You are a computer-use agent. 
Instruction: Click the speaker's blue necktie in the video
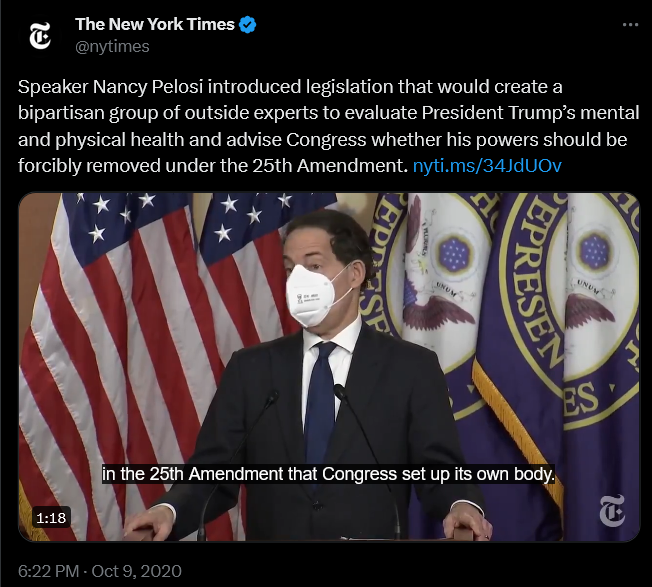pyautogui.click(x=321, y=399)
